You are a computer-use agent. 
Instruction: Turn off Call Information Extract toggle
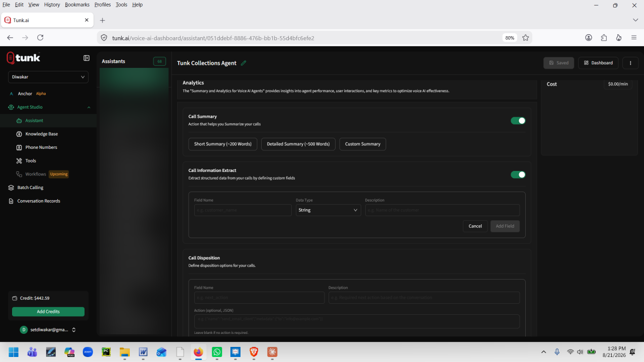click(518, 174)
